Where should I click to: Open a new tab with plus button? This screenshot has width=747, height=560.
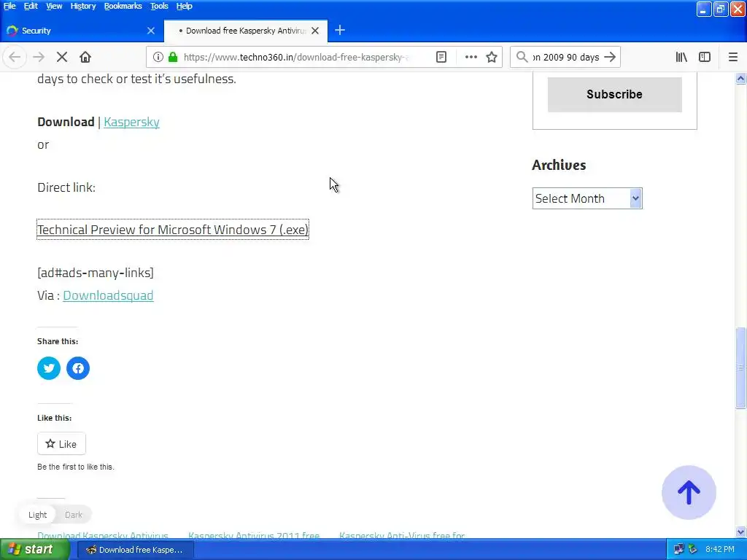(x=340, y=31)
